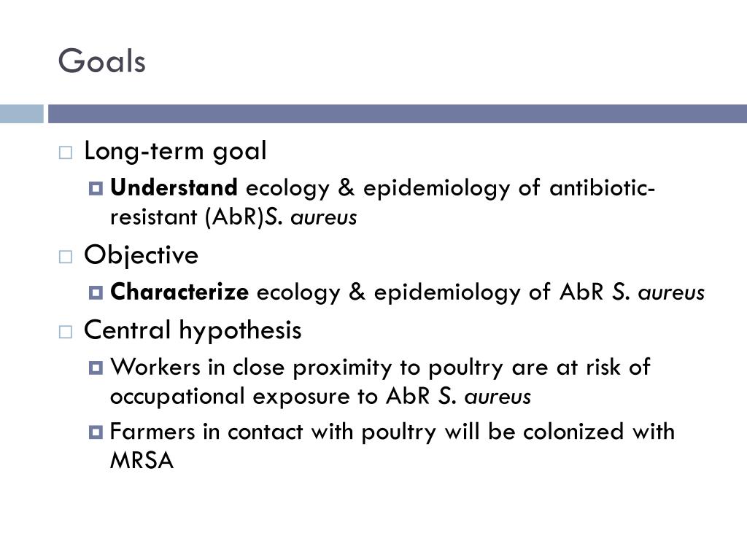
Task: Click the square bullet before 'Workers in close proximity'
Action: point(96,367)
